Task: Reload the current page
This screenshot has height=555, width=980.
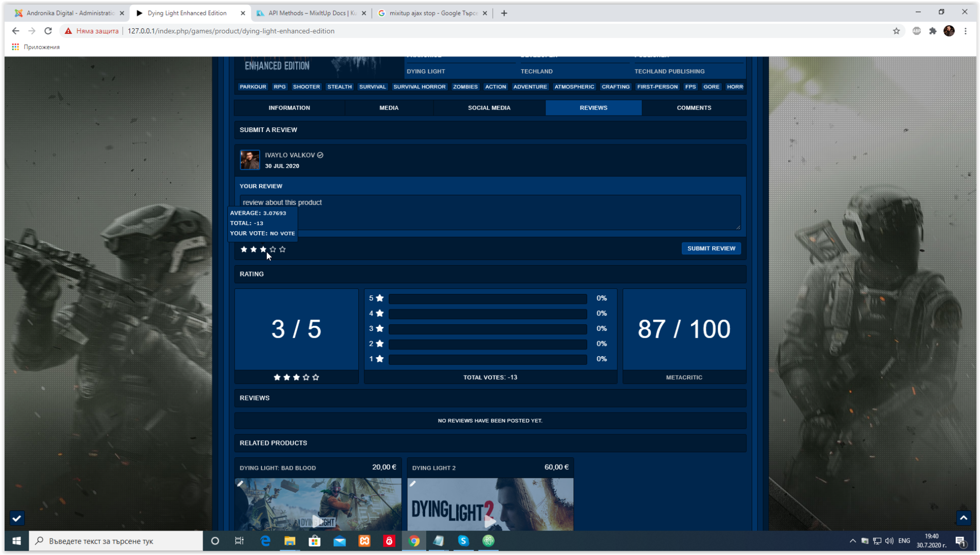Action: click(x=48, y=31)
